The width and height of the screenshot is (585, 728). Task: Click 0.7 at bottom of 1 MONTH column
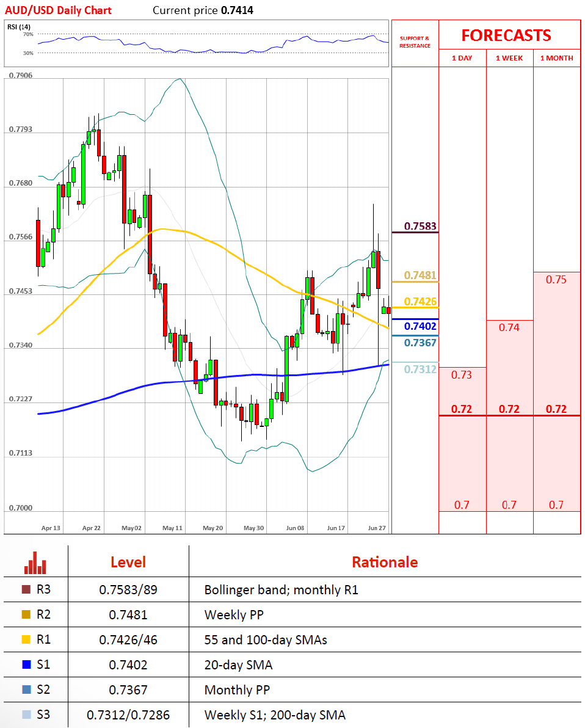[556, 504]
